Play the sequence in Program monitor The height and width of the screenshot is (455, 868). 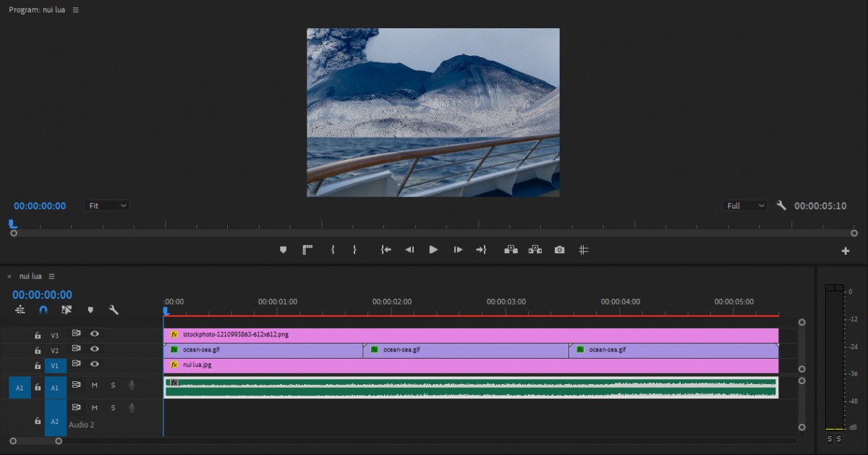[433, 250]
